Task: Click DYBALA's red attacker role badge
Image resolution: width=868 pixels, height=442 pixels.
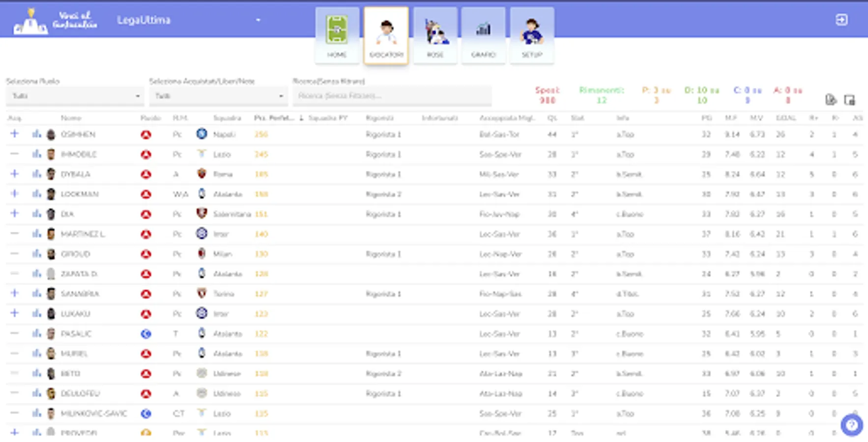Action: click(146, 174)
